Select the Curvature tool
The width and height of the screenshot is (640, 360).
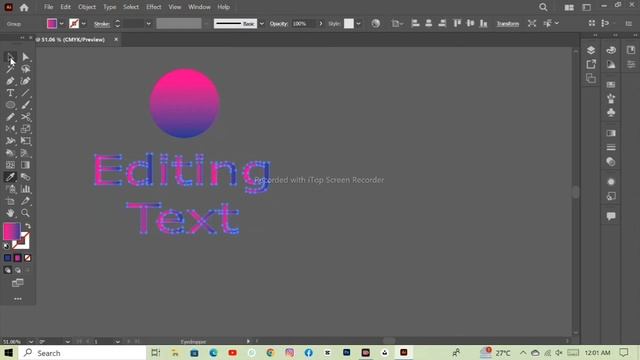coord(25,81)
